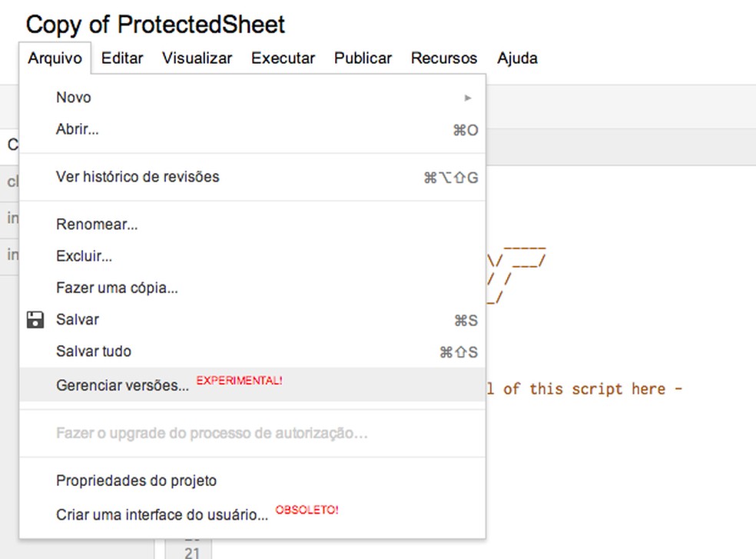Viewport: 756px width, 559px height.
Task: Open the Ajuda menu
Action: [517, 58]
